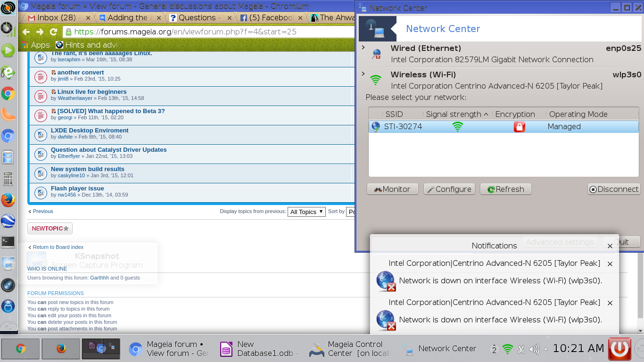Click the wired Ethernet disconnected icon
This screenshot has height=362, width=644.
[376, 54]
